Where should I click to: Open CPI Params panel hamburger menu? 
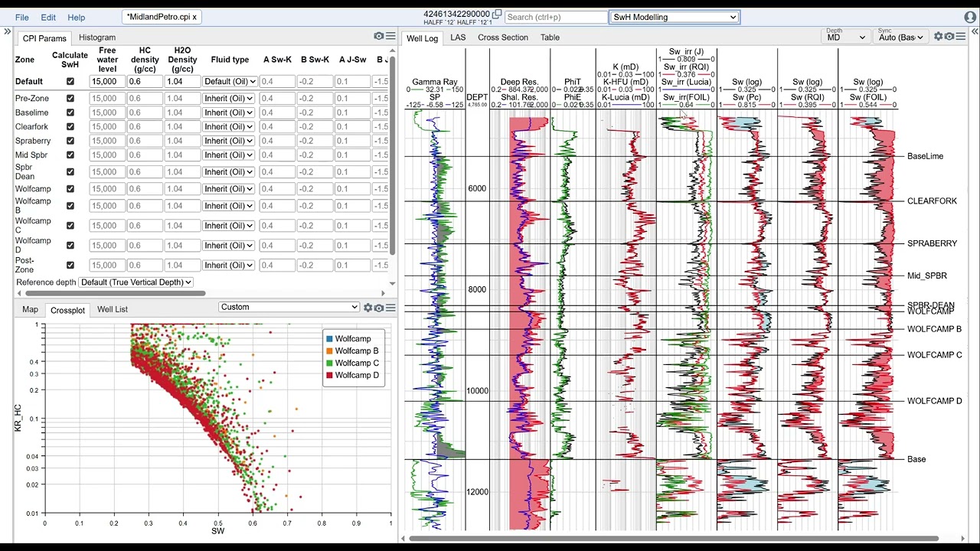pyautogui.click(x=390, y=36)
